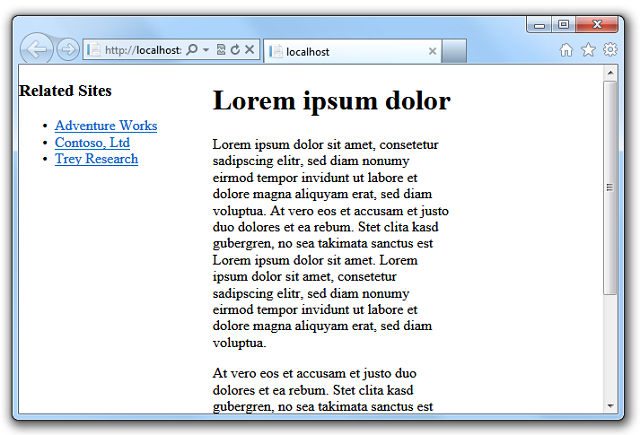Click the vertical scrollbar thumb
Image resolution: width=640 pixels, height=435 pixels.
611,187
